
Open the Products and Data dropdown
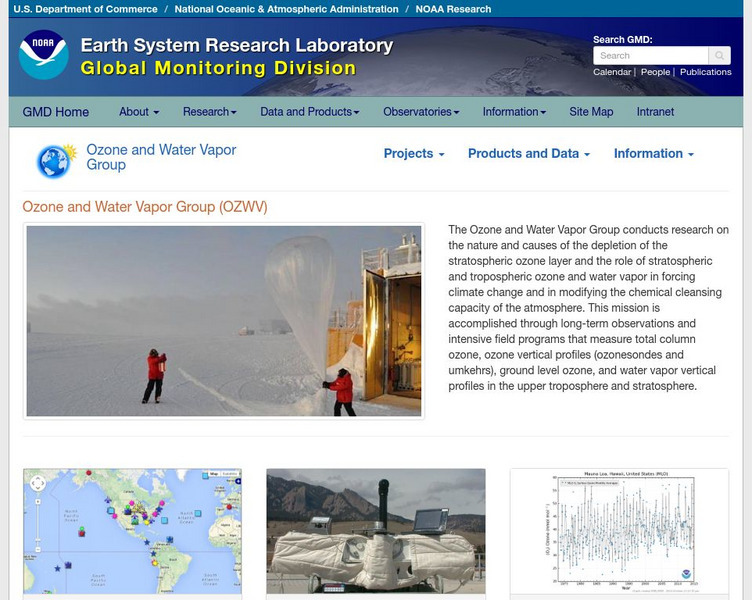point(529,153)
